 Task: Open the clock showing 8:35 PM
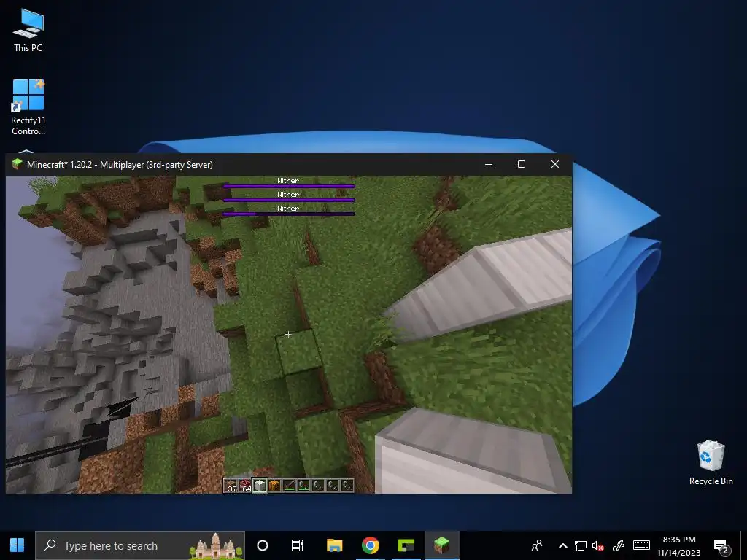point(679,545)
